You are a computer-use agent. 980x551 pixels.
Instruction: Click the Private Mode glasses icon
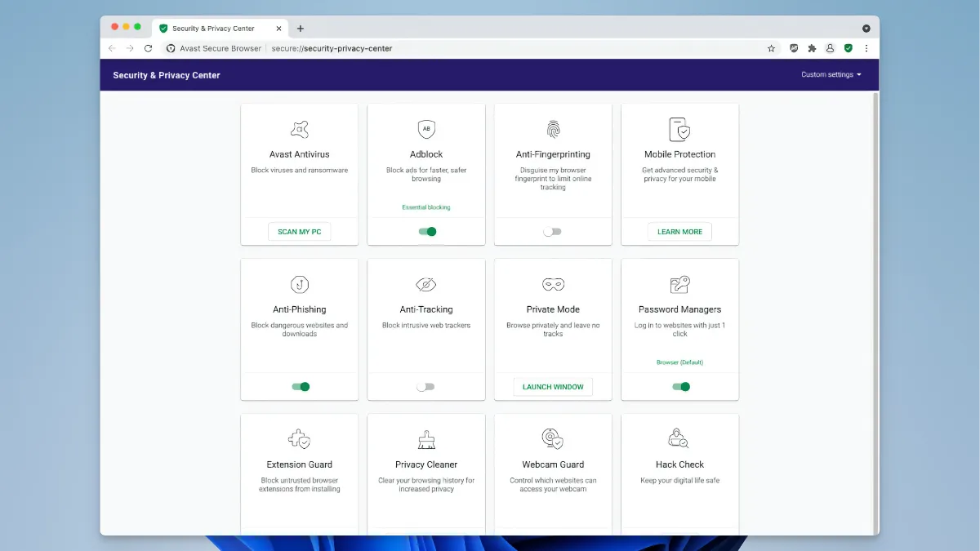(553, 284)
